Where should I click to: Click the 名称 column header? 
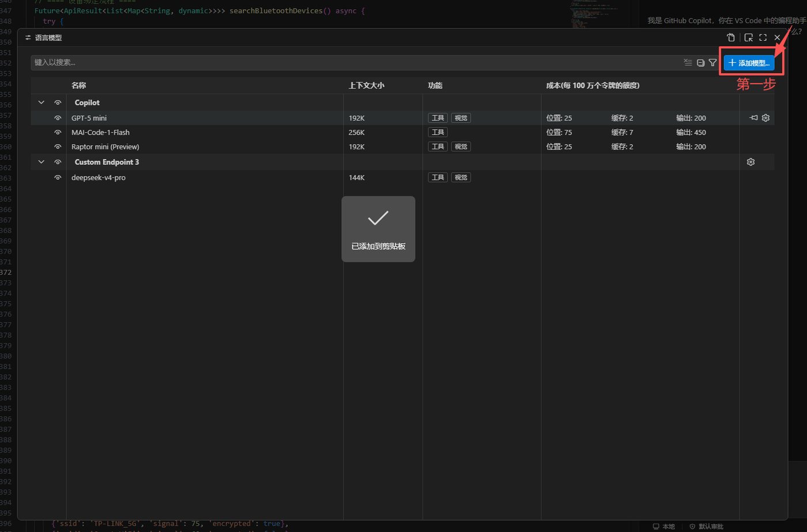click(x=78, y=85)
